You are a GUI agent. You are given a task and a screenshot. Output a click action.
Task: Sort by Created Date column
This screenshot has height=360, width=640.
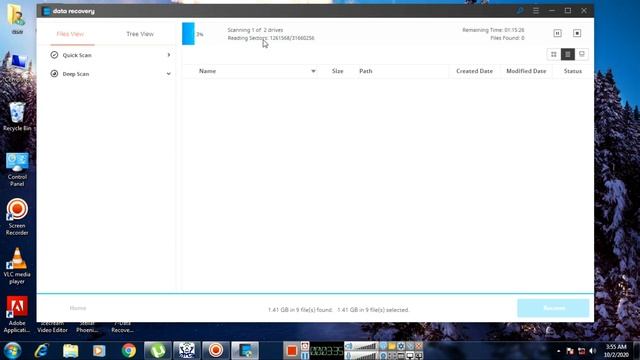click(474, 71)
